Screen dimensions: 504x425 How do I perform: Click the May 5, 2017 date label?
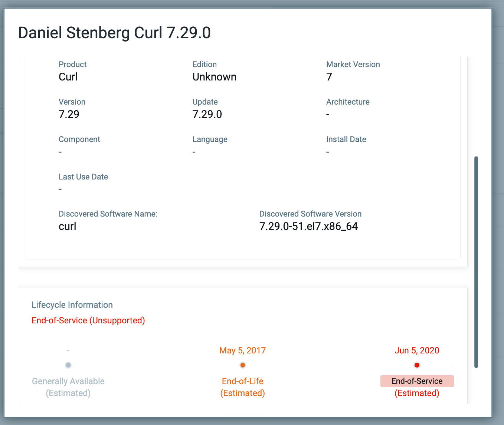coord(242,350)
